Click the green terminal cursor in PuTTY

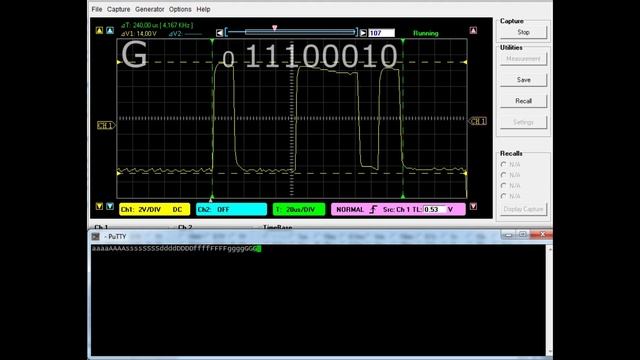(258, 248)
